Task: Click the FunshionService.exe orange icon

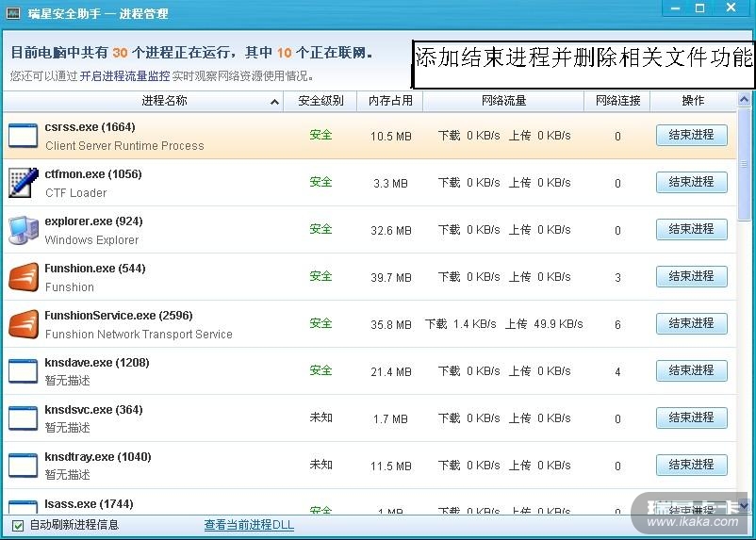Action: click(x=24, y=324)
